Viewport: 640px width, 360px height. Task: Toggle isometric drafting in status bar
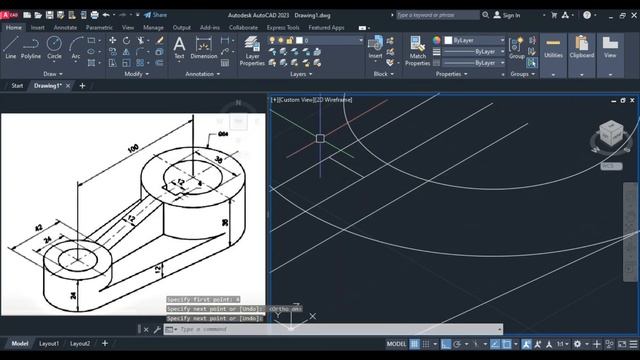pyautogui.click(x=475, y=344)
